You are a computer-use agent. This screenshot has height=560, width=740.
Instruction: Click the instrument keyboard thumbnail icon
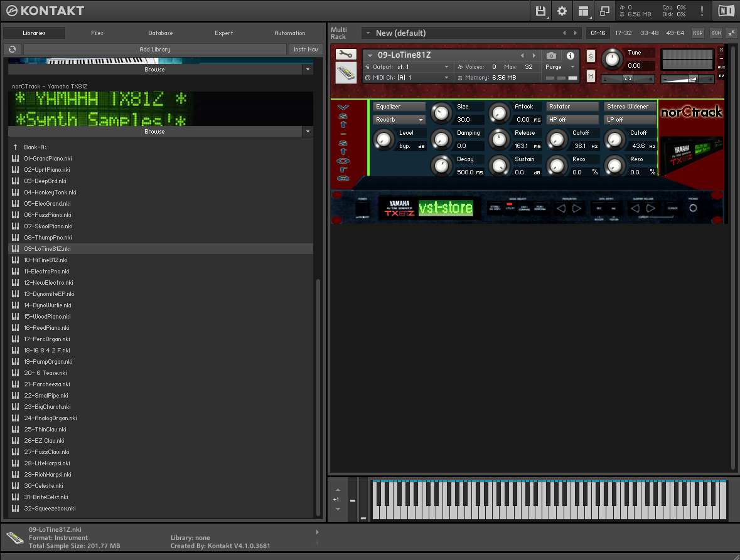pyautogui.click(x=346, y=73)
